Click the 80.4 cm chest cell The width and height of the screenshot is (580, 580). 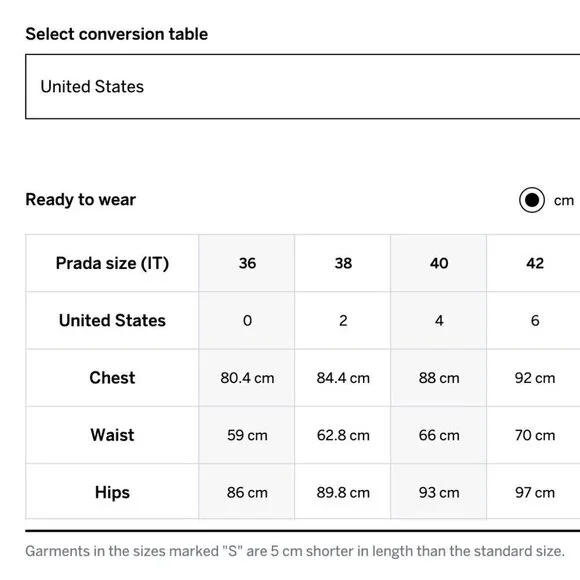click(247, 378)
